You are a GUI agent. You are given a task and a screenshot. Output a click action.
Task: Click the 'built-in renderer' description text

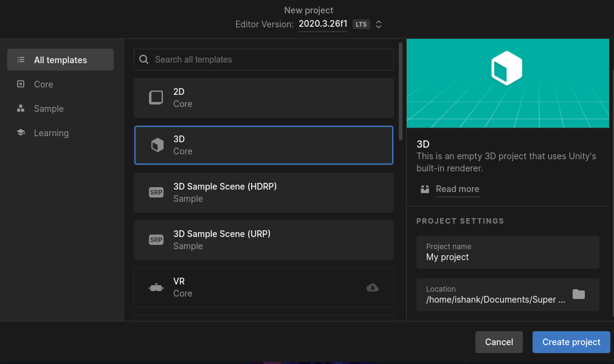pyautogui.click(x=449, y=168)
